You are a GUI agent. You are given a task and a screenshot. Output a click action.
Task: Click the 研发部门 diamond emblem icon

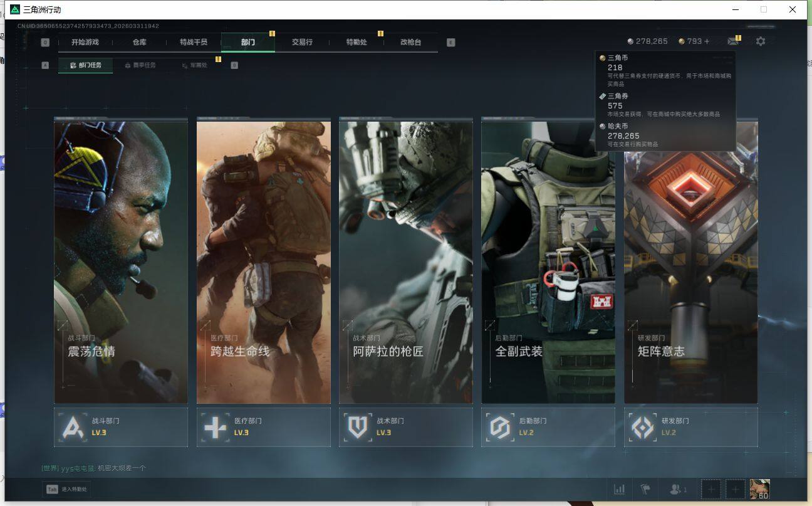(643, 428)
